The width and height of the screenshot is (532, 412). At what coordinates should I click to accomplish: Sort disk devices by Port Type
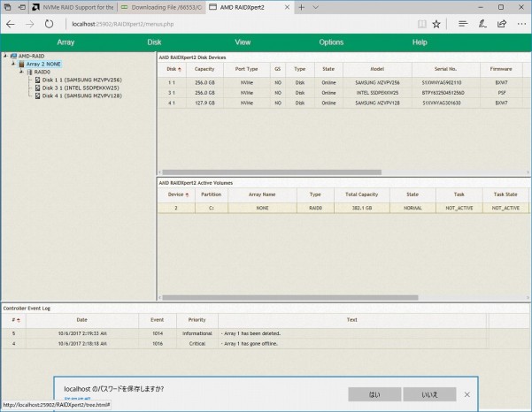[x=247, y=69]
